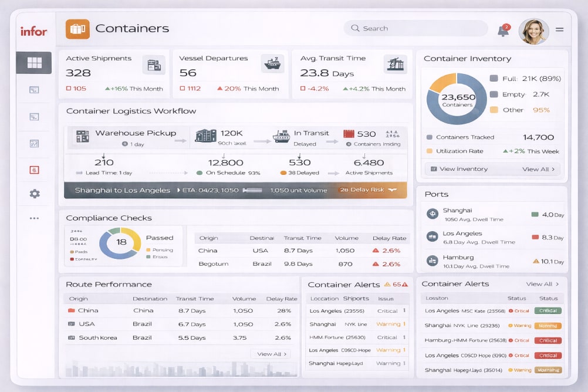Open the hamburger menu at top right

(559, 29)
